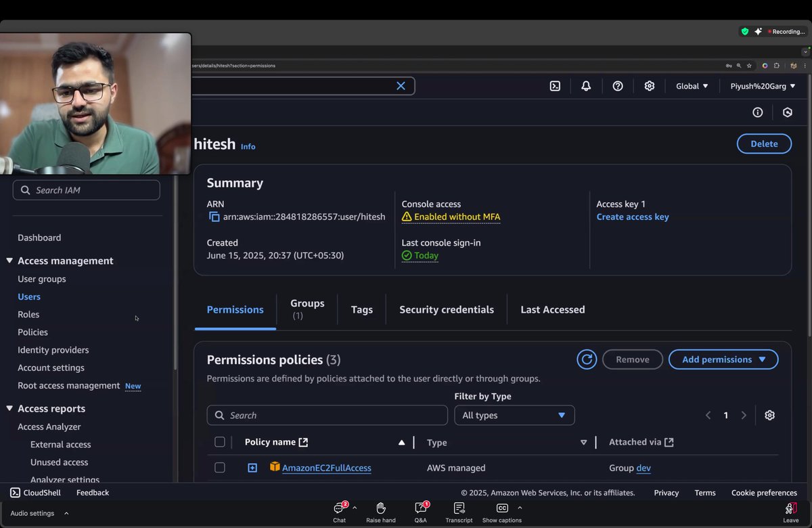The height and width of the screenshot is (528, 812).
Task: Click Create access key link
Action: 633,217
